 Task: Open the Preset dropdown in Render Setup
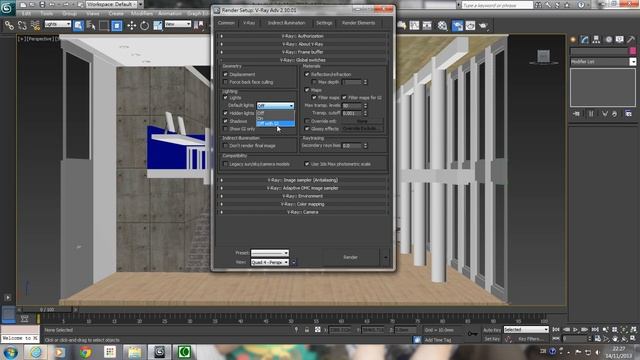click(269, 253)
